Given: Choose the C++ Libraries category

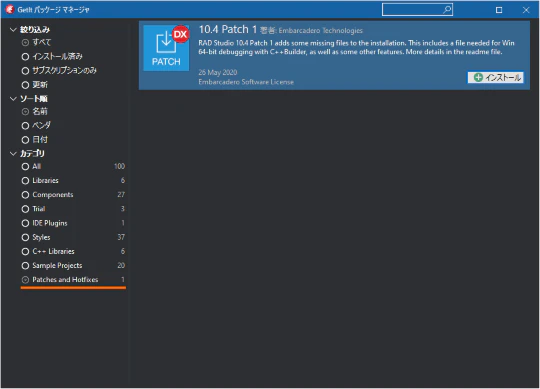Looking at the screenshot, I should click(73, 251).
